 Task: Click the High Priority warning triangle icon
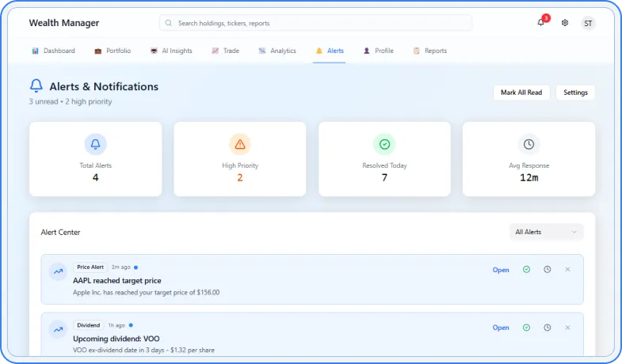click(x=240, y=144)
